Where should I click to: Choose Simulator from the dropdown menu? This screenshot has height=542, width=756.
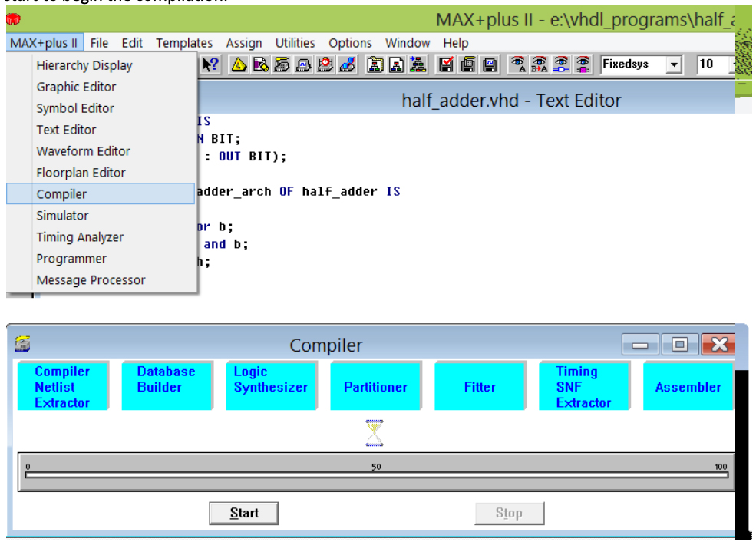[x=101, y=216]
